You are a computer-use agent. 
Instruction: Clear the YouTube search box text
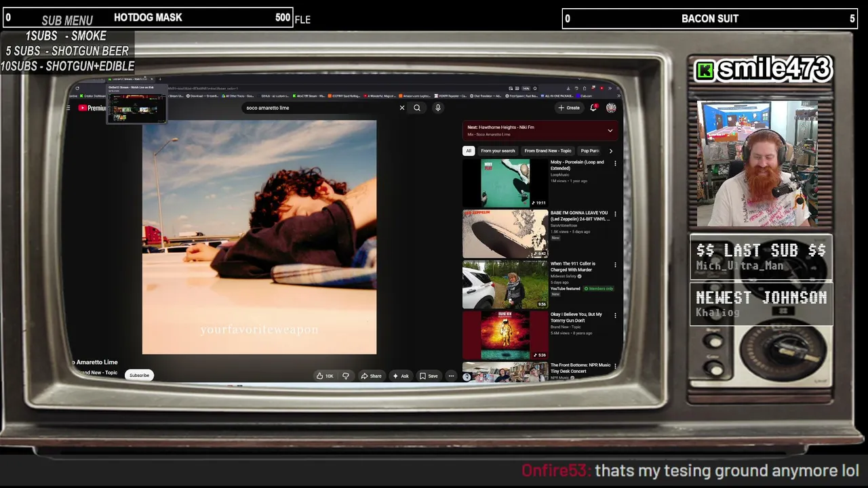pos(401,108)
